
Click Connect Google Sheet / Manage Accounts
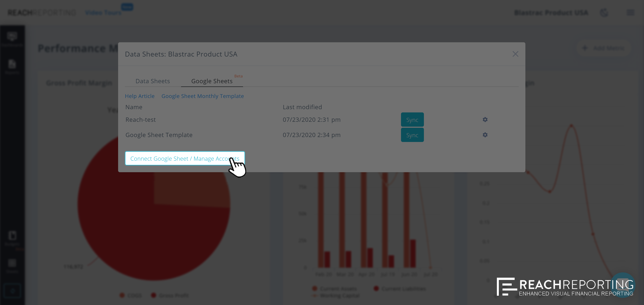pos(184,158)
